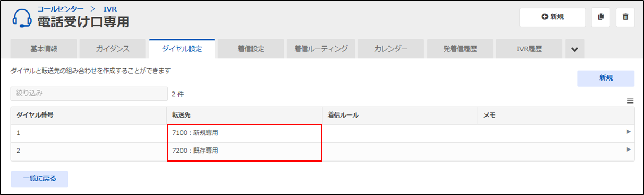The height and width of the screenshot is (195, 644).
Task: Click the copy record icon
Action: click(x=600, y=17)
